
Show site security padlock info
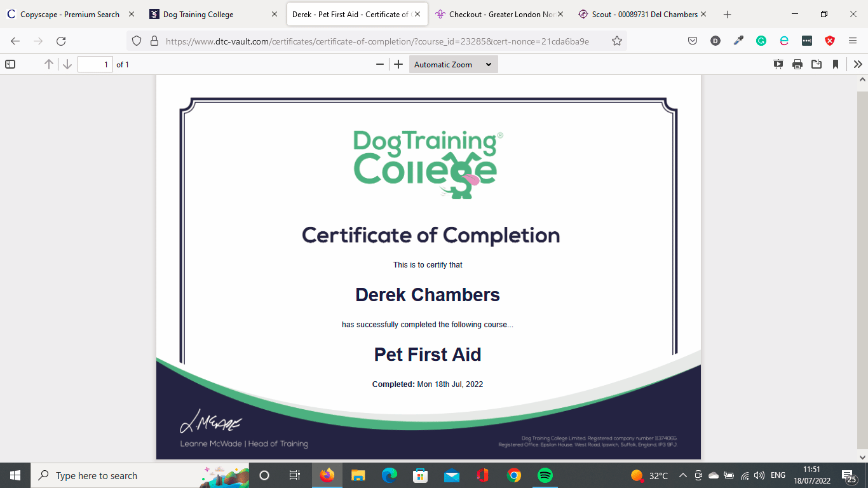click(x=153, y=41)
